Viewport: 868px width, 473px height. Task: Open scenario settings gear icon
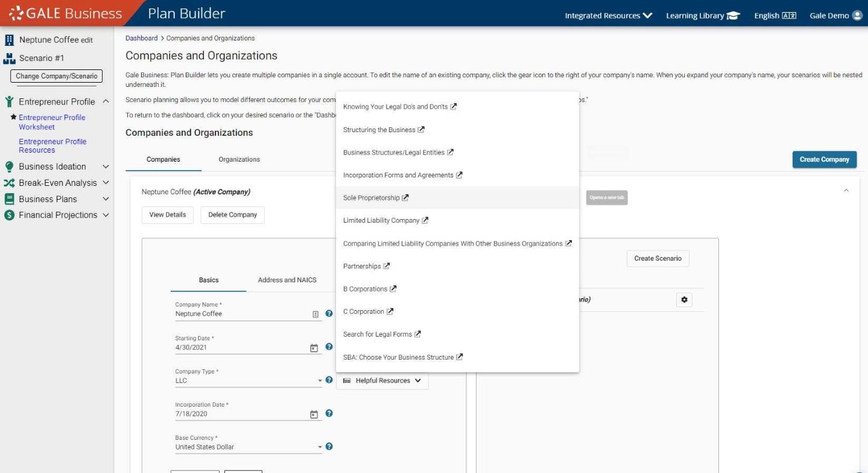point(684,299)
